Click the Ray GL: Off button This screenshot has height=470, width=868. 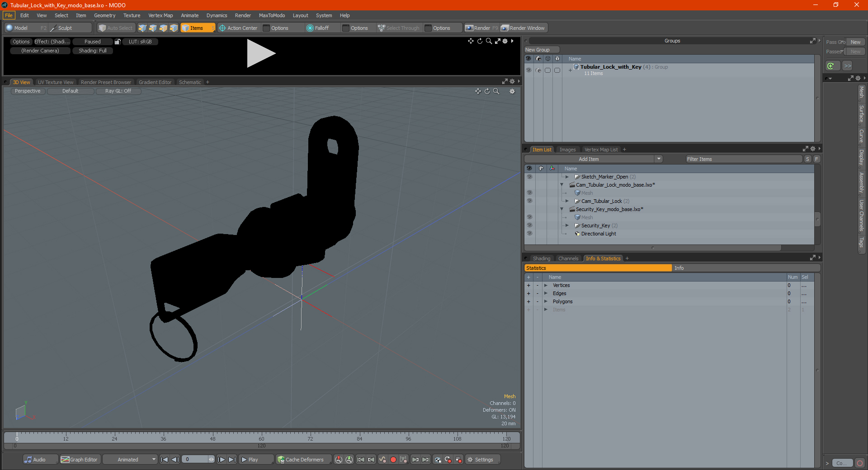click(x=118, y=91)
